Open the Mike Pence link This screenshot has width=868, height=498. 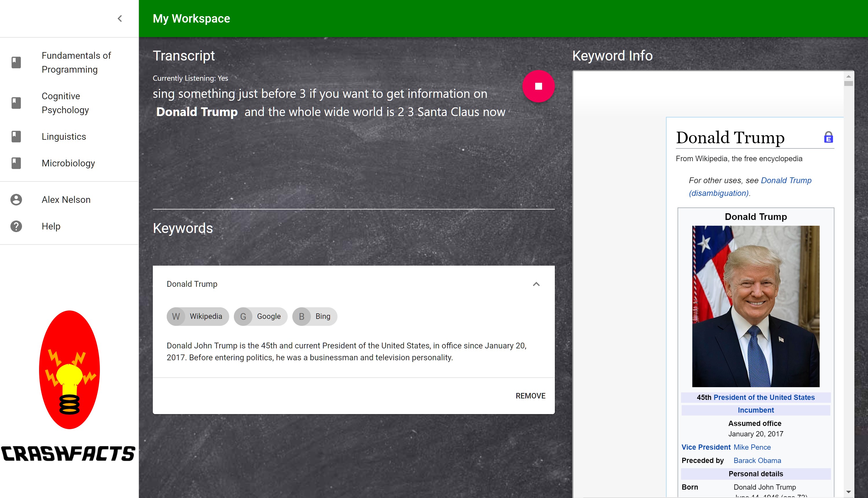752,447
